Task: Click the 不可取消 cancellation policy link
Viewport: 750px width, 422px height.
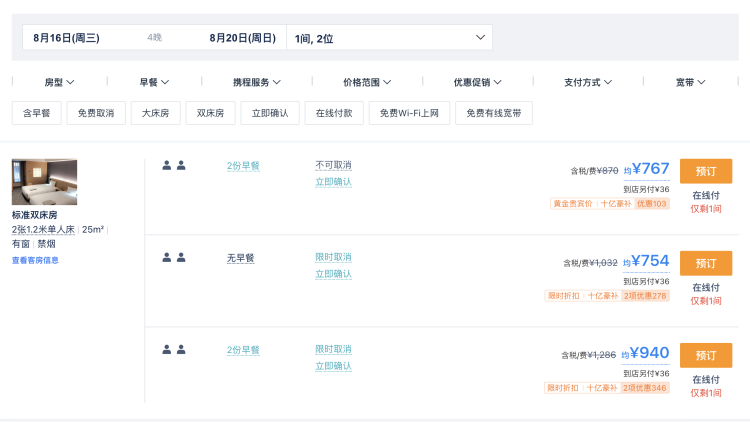Action: click(333, 165)
